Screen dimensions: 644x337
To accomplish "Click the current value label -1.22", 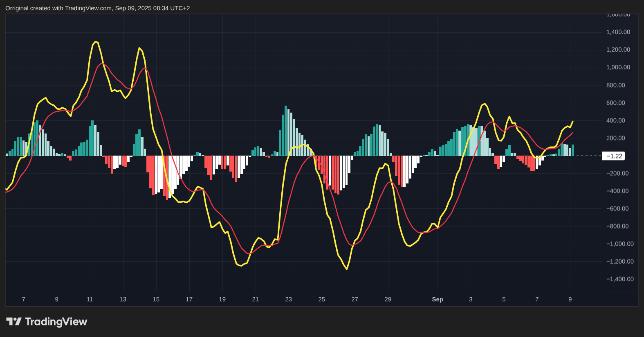I will (x=613, y=156).
